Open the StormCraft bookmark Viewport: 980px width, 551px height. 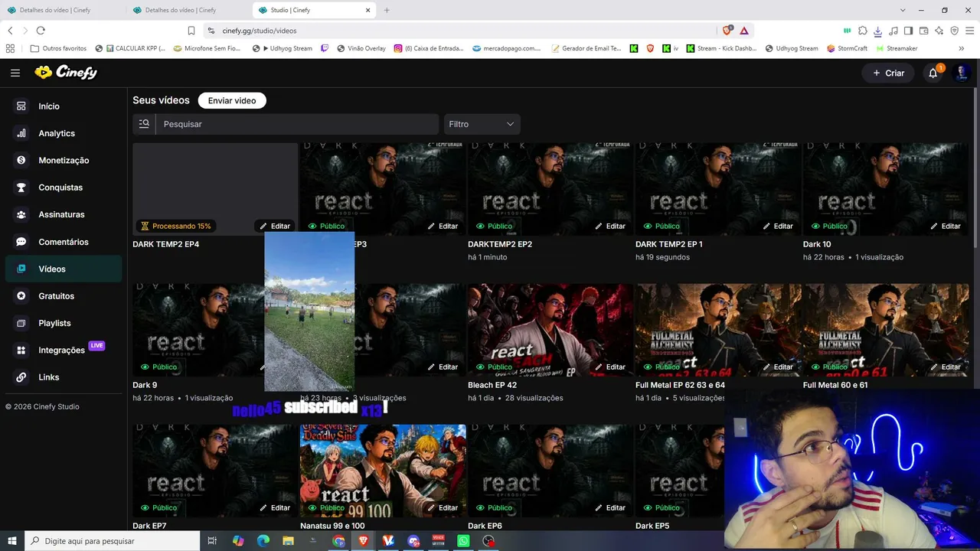(x=847, y=48)
